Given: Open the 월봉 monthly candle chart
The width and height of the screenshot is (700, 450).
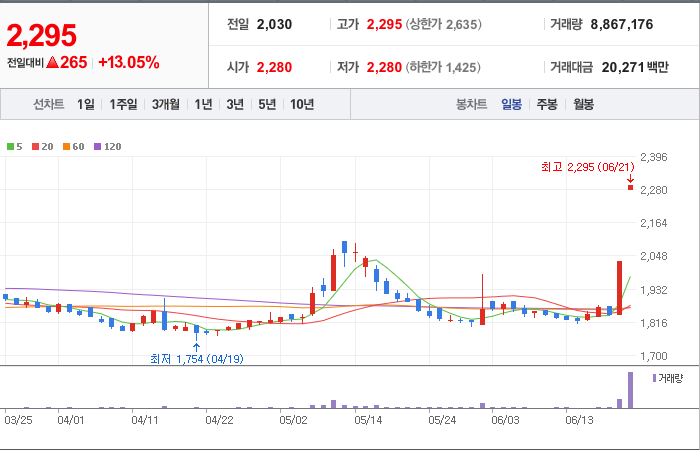Looking at the screenshot, I should [x=583, y=104].
